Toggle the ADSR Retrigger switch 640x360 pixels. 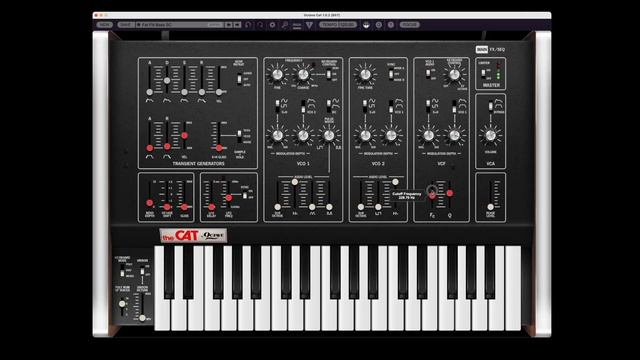click(x=240, y=79)
